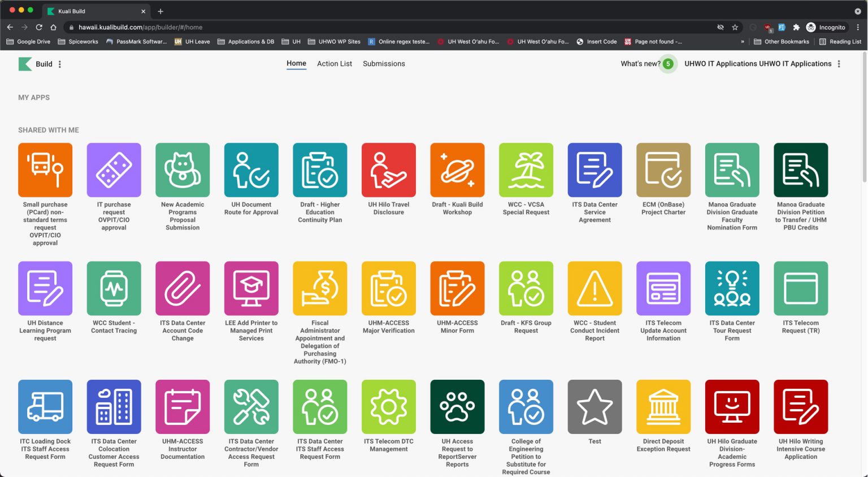Show hidden bookmarks with the chevron
The width and height of the screenshot is (868, 477).
(743, 42)
